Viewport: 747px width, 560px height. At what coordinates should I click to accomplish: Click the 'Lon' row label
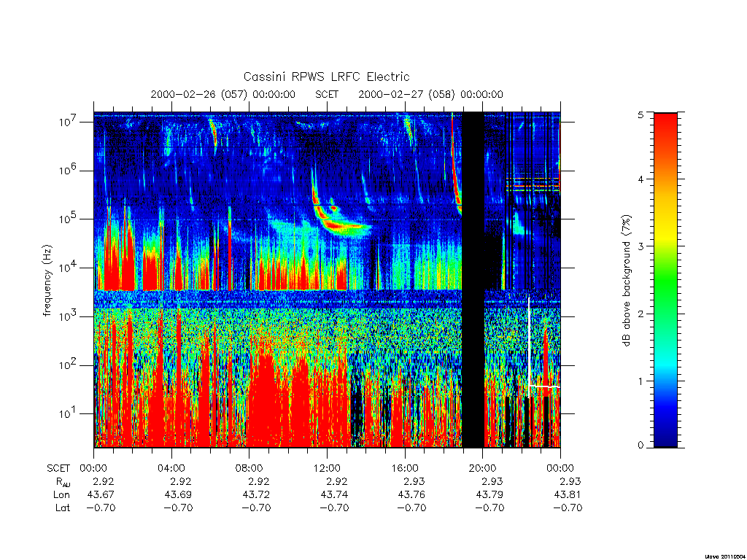61,495
